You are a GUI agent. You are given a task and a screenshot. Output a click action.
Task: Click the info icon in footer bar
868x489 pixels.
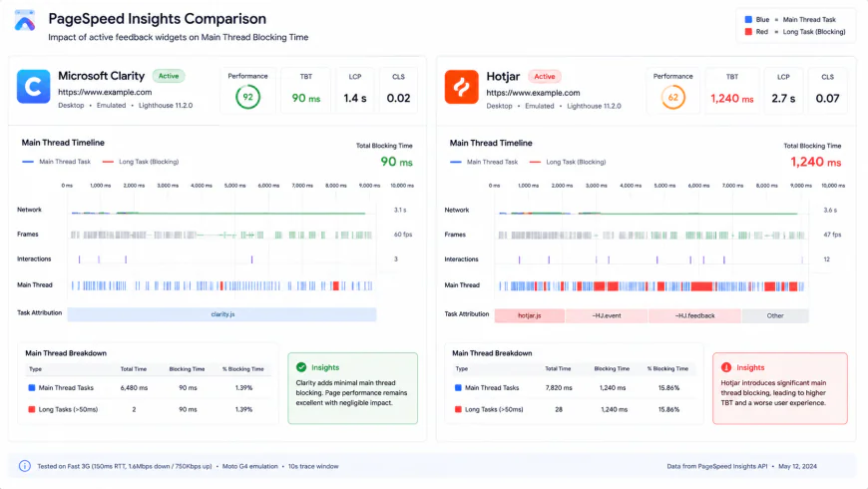tap(24, 466)
